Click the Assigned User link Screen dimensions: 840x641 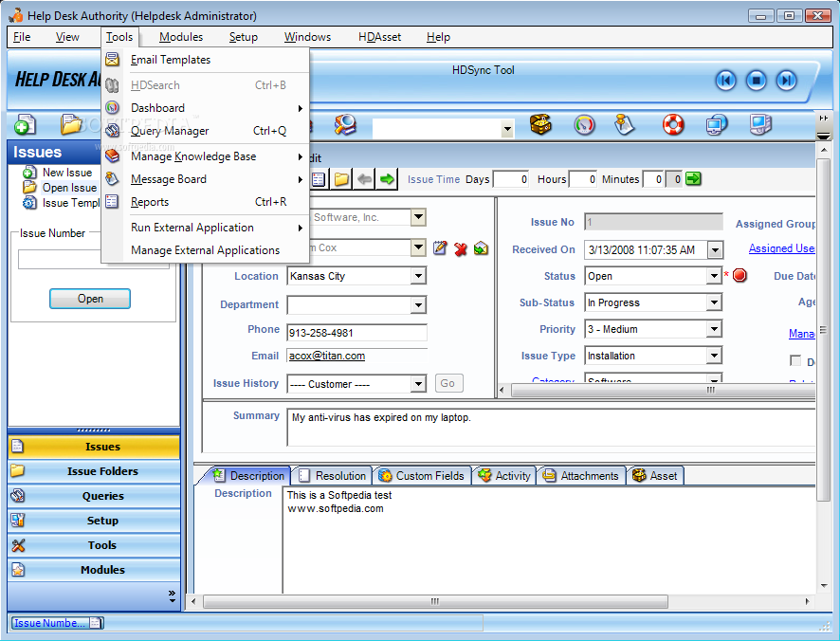pos(781,248)
